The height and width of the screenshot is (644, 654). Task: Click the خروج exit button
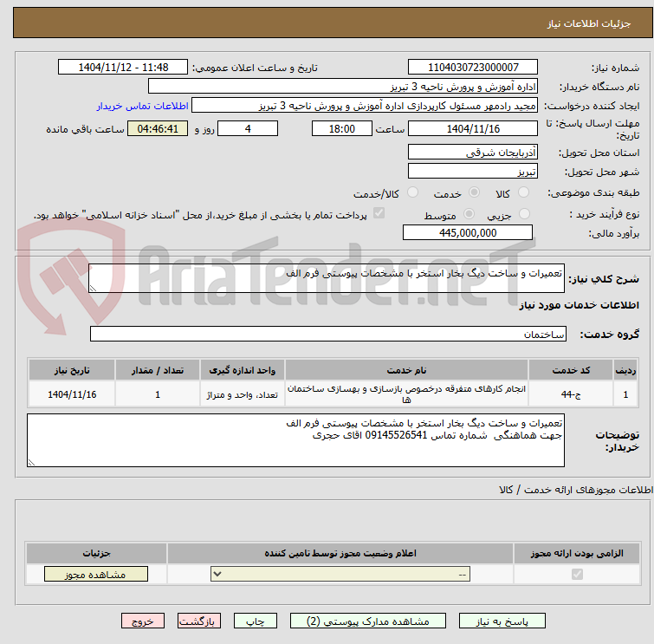(x=143, y=621)
